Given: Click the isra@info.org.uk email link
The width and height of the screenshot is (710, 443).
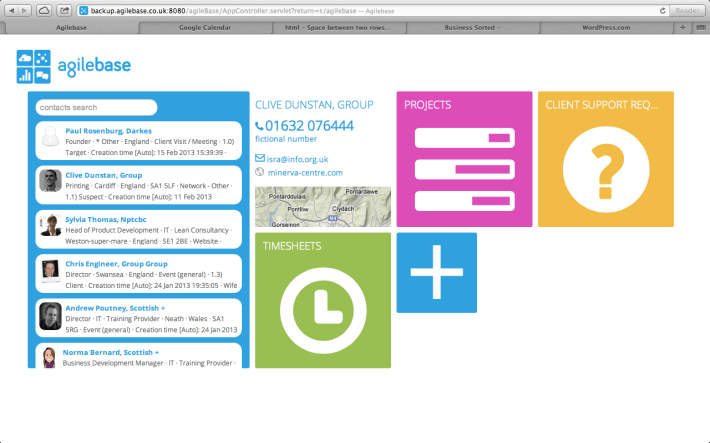Looking at the screenshot, I should point(297,159).
